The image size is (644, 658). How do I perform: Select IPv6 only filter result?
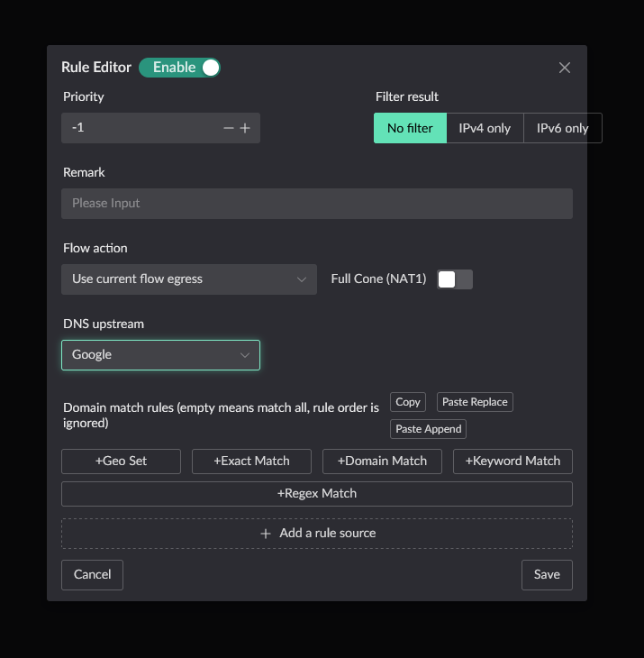[563, 128]
